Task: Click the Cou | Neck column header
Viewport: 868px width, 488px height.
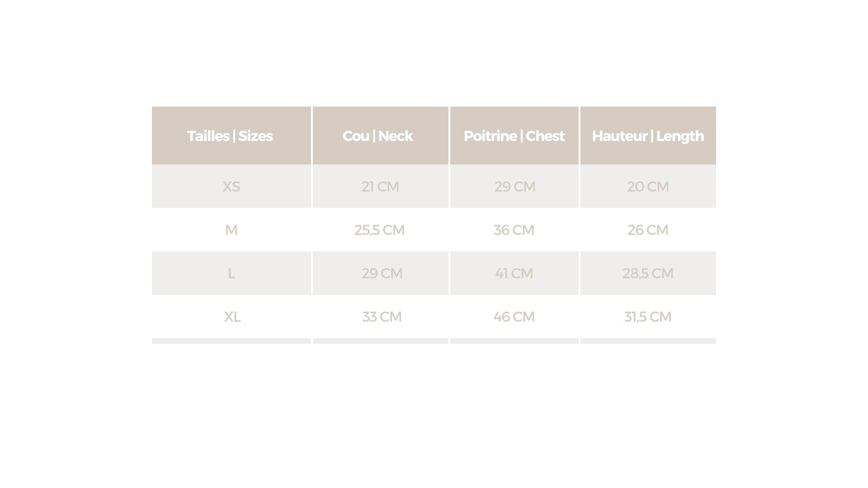Action: point(377,136)
